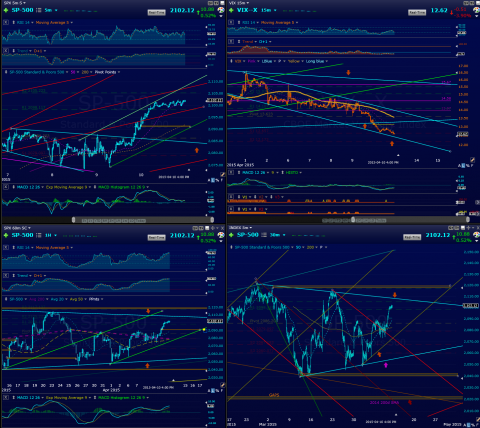Screen dimensions: 480x428
Task: Open color palette icon on SP-500 1H chart
Action: [221, 236]
